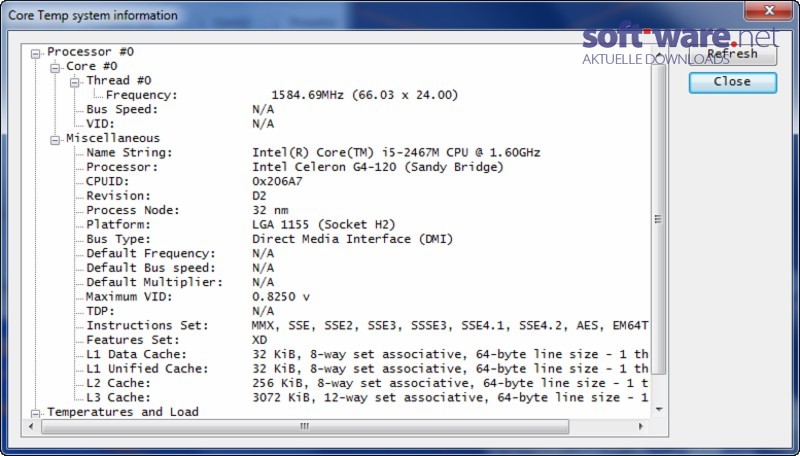Select the Processor #0 label

(90, 52)
